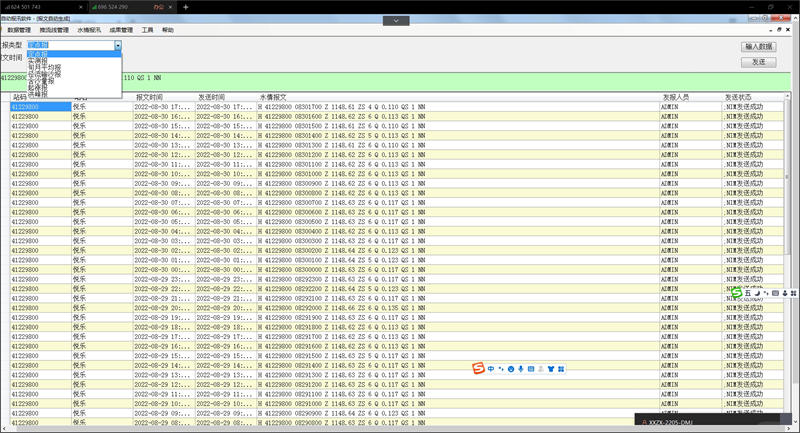
Task: Select message 08301500 Z 1148.61 row
Action: [x=397, y=126]
